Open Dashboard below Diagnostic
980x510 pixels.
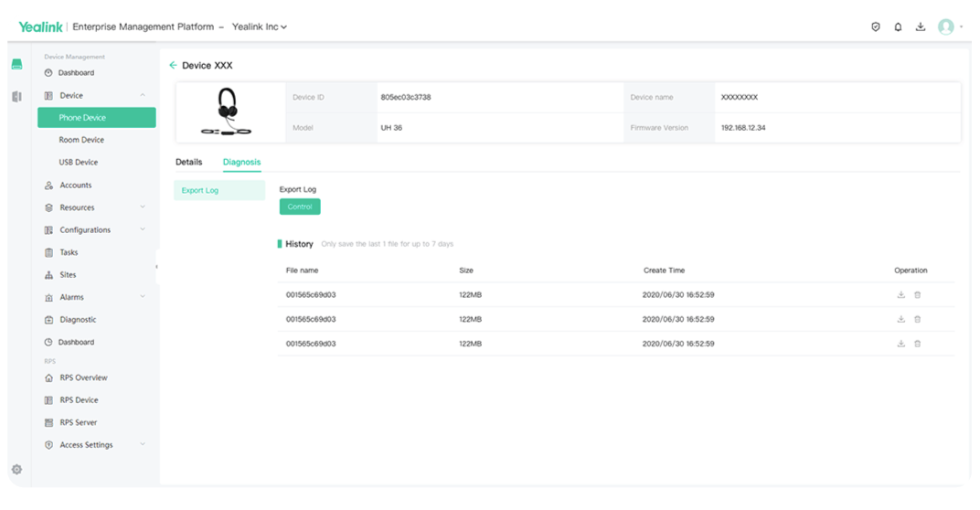pyautogui.click(x=76, y=343)
